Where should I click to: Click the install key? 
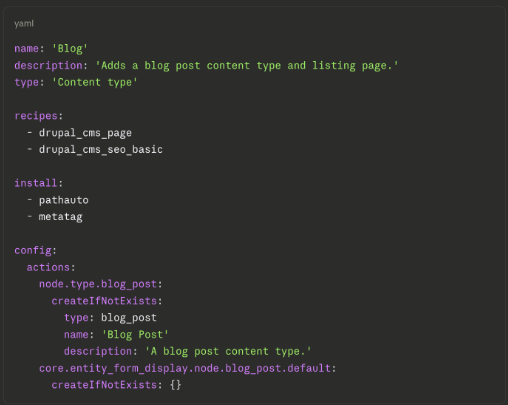tap(36, 183)
